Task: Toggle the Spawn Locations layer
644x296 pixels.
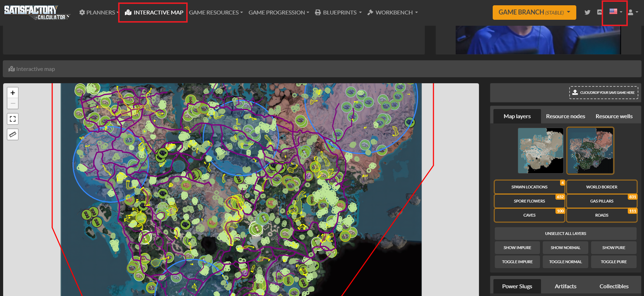Action: click(529, 187)
